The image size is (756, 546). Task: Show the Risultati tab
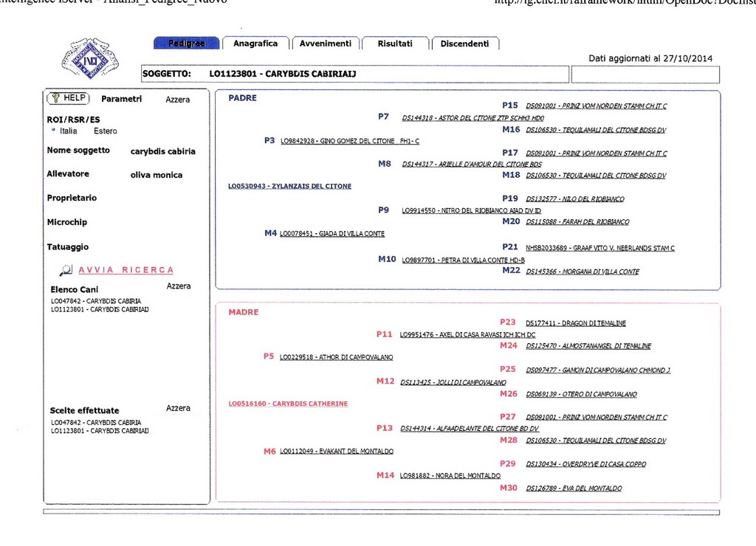click(x=395, y=44)
